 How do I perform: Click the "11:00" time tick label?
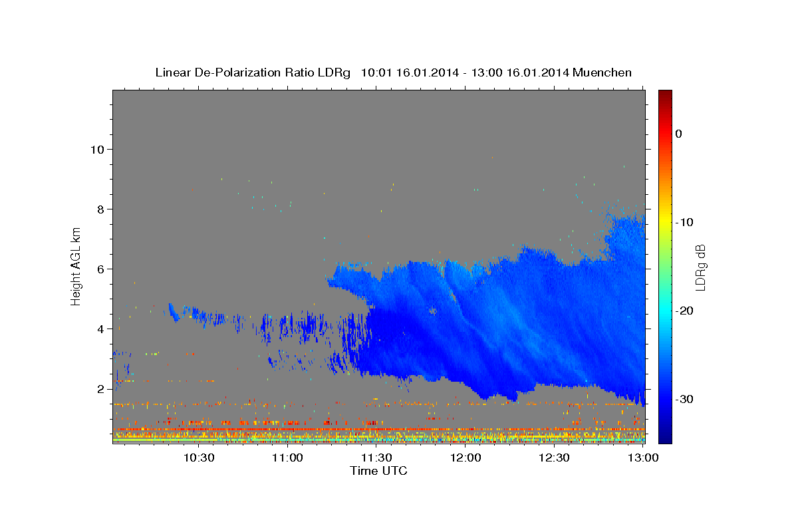[287, 458]
